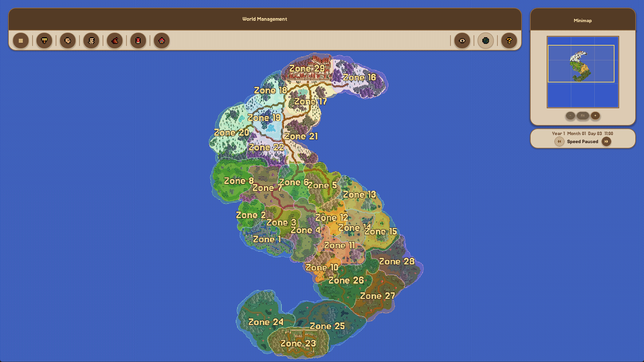The height and width of the screenshot is (362, 644).
Task: Select the 'Zone 28' label on map
Action: point(397,261)
